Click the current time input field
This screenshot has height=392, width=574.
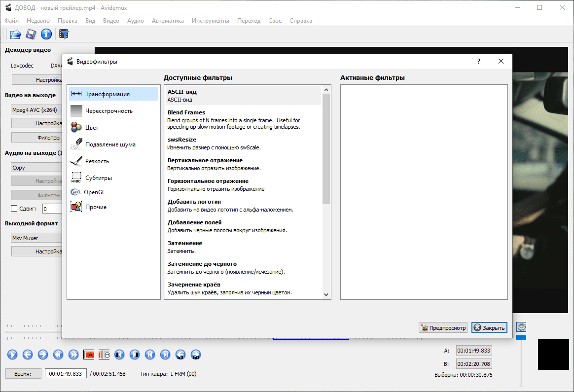coord(66,374)
